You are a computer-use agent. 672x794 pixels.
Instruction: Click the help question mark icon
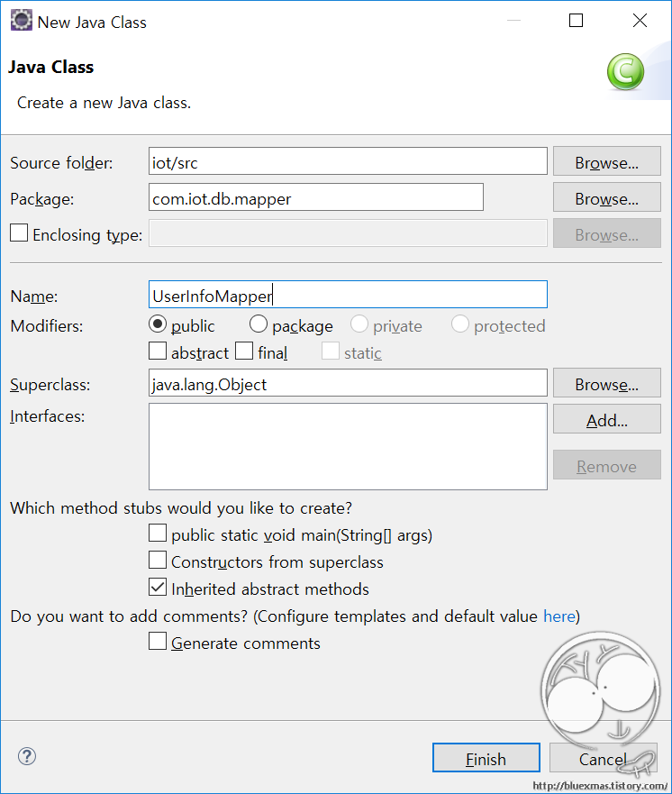click(27, 756)
